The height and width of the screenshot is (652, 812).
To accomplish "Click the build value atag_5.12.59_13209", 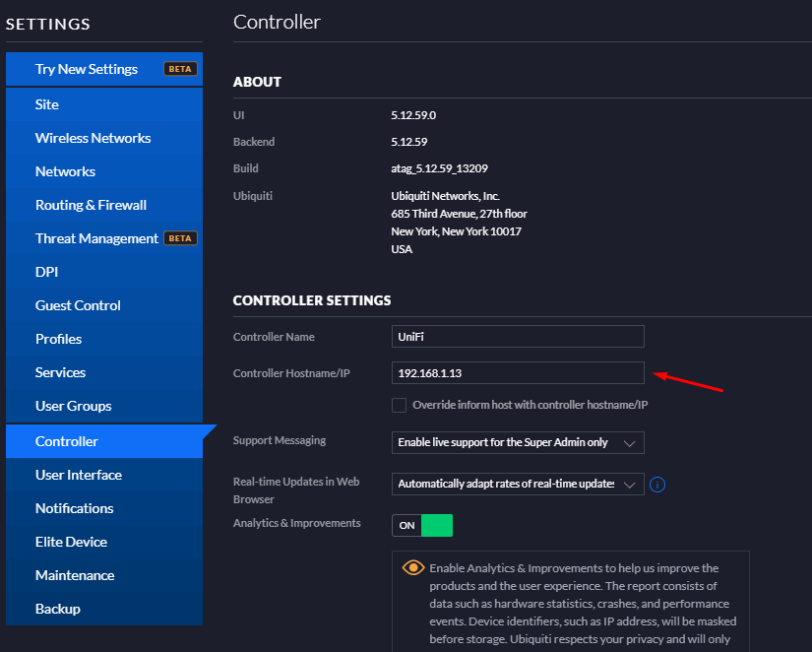I will click(x=439, y=168).
